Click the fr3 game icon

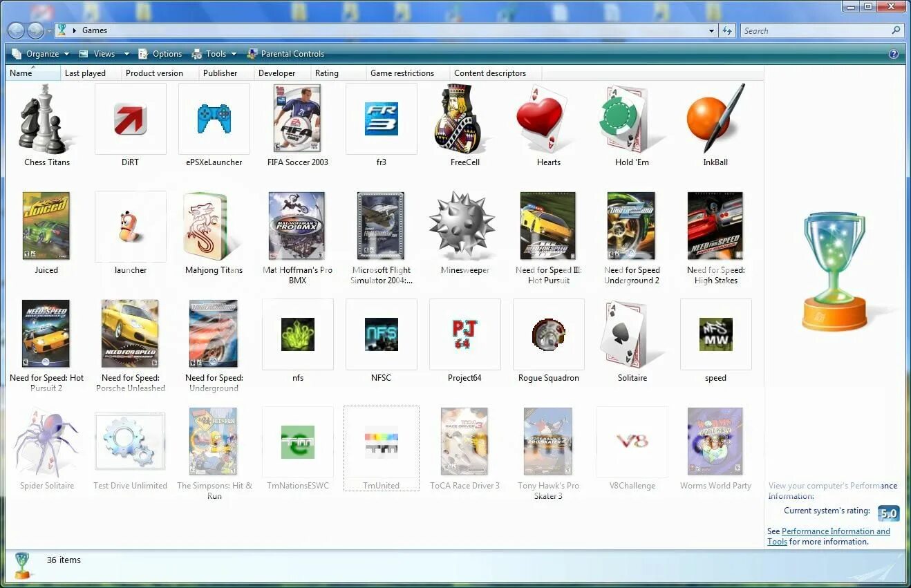[x=382, y=119]
